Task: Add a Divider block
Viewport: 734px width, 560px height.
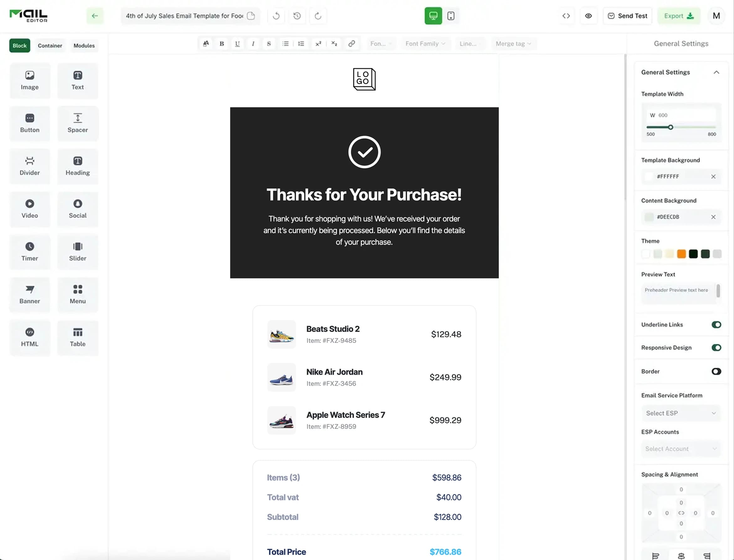Action: pos(30,166)
